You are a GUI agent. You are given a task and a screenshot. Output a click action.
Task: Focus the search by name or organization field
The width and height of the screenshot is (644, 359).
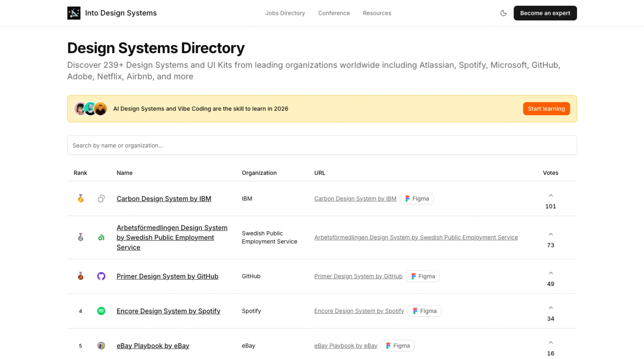coord(322,145)
